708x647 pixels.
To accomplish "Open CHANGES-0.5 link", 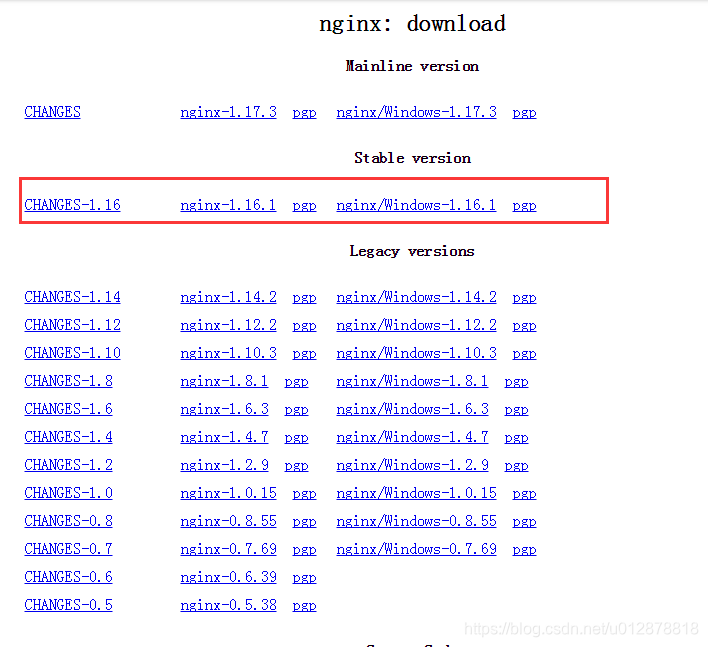I will 68,605.
